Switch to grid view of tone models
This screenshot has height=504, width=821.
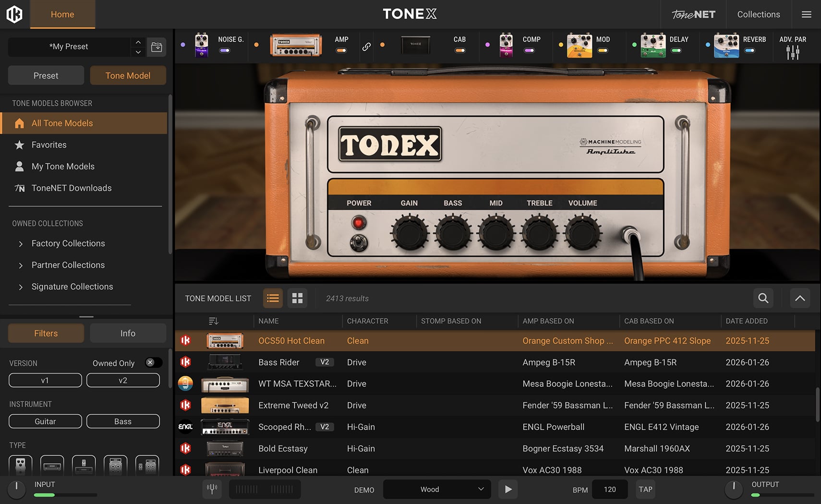[297, 298]
